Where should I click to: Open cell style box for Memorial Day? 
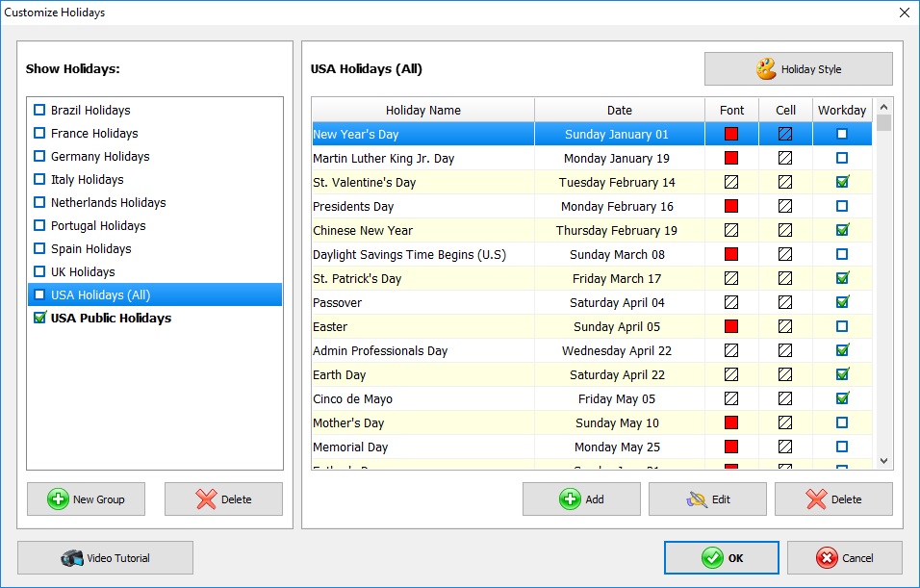[x=785, y=447]
